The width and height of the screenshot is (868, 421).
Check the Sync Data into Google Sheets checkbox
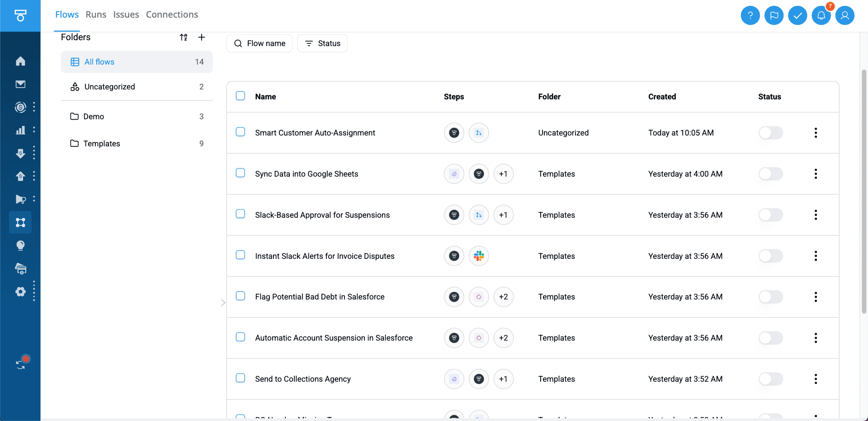[x=241, y=173]
